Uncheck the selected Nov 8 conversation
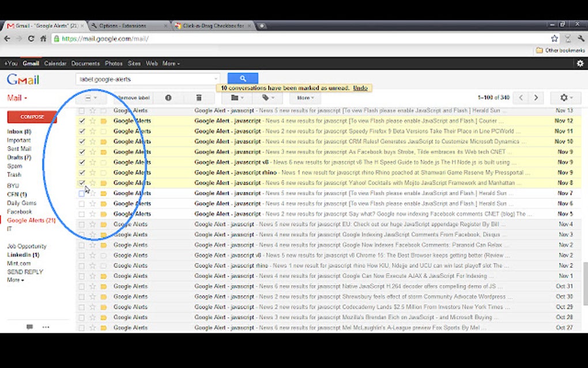The height and width of the screenshot is (368, 588). pos(81,182)
